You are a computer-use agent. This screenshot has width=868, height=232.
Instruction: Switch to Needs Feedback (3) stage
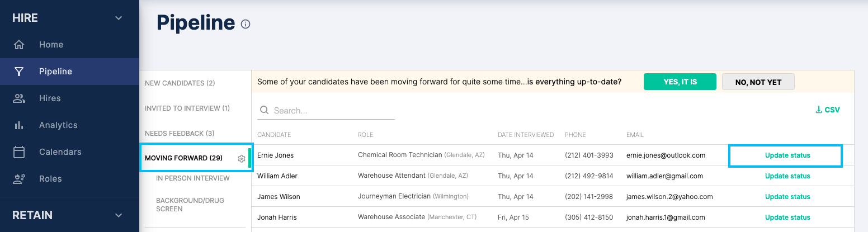click(x=180, y=134)
